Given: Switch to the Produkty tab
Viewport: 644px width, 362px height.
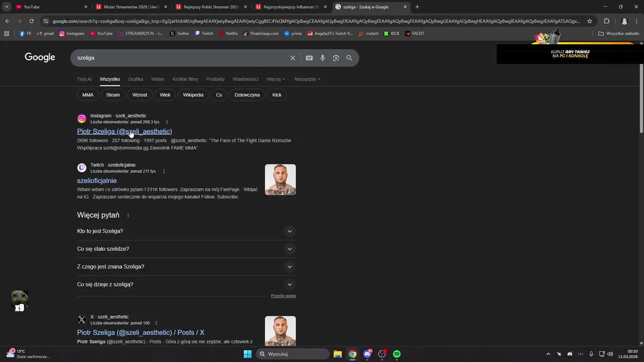Looking at the screenshot, I should (x=215, y=79).
